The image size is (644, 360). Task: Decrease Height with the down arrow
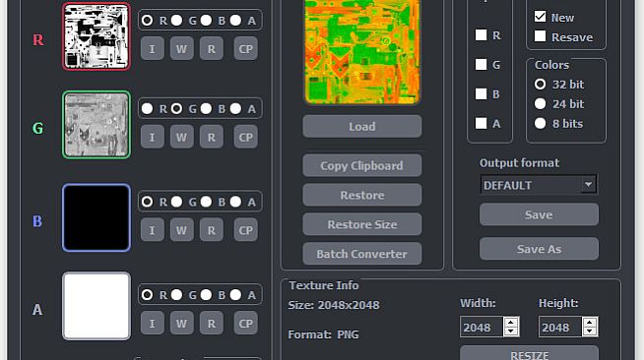click(x=590, y=331)
